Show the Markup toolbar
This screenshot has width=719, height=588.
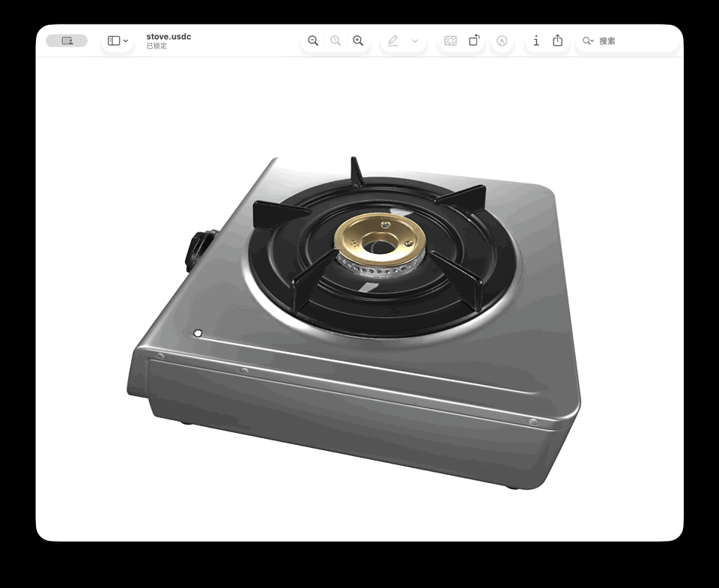[502, 40]
